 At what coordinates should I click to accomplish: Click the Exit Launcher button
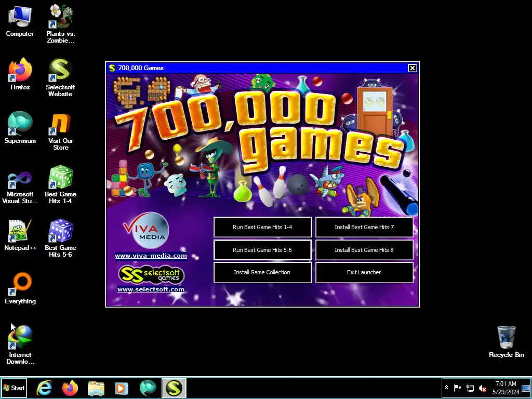[364, 272]
